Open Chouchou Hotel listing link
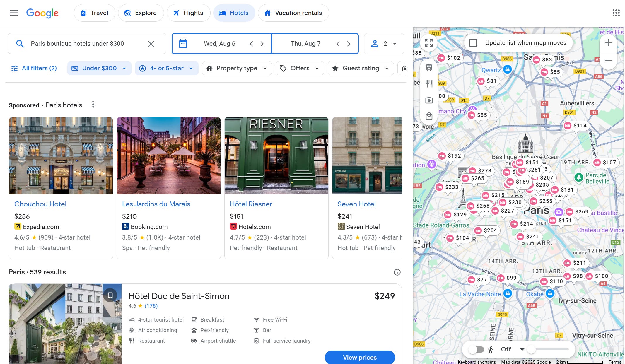The width and height of the screenshot is (625, 364). click(x=40, y=204)
